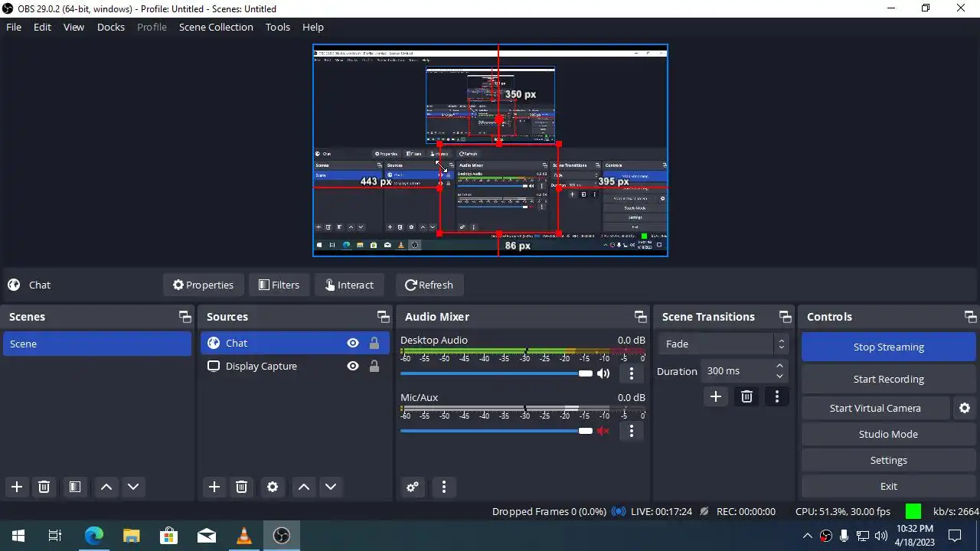Open the Mic/Aux three-dot menu
The height and width of the screenshot is (551, 980).
click(632, 431)
